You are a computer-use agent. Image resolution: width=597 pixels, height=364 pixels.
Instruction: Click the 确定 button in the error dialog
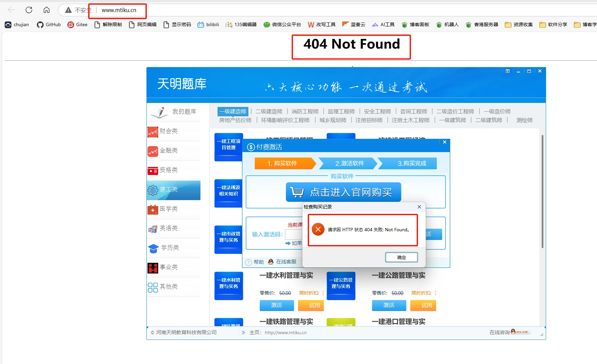[401, 257]
